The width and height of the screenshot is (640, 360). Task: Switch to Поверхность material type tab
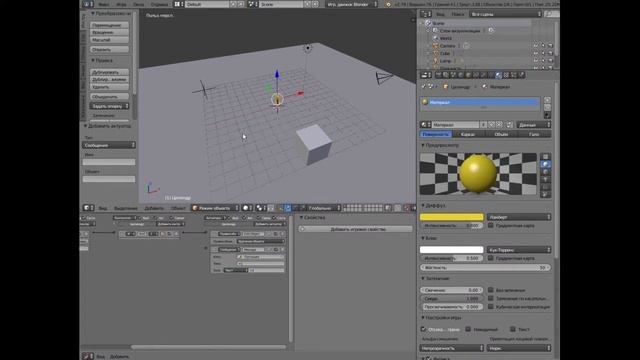(x=436, y=134)
